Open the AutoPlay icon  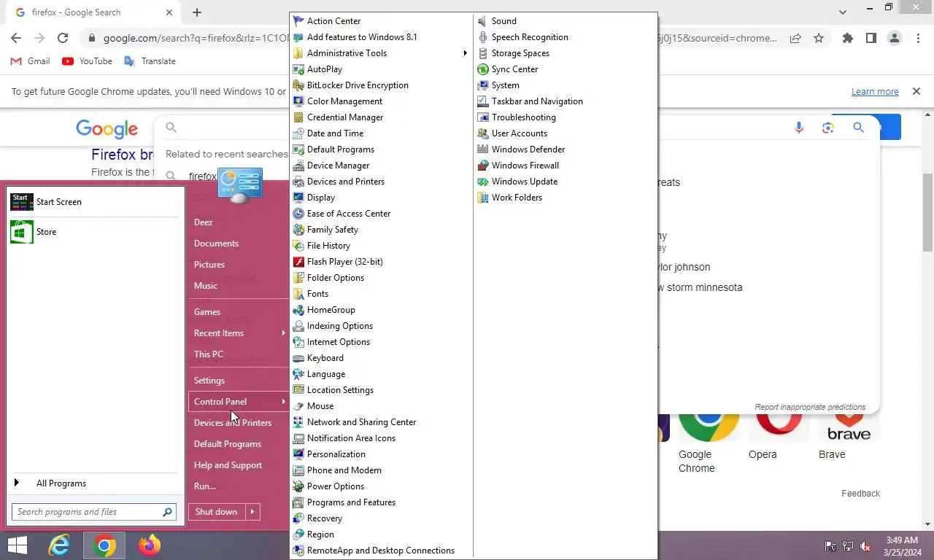[298, 69]
